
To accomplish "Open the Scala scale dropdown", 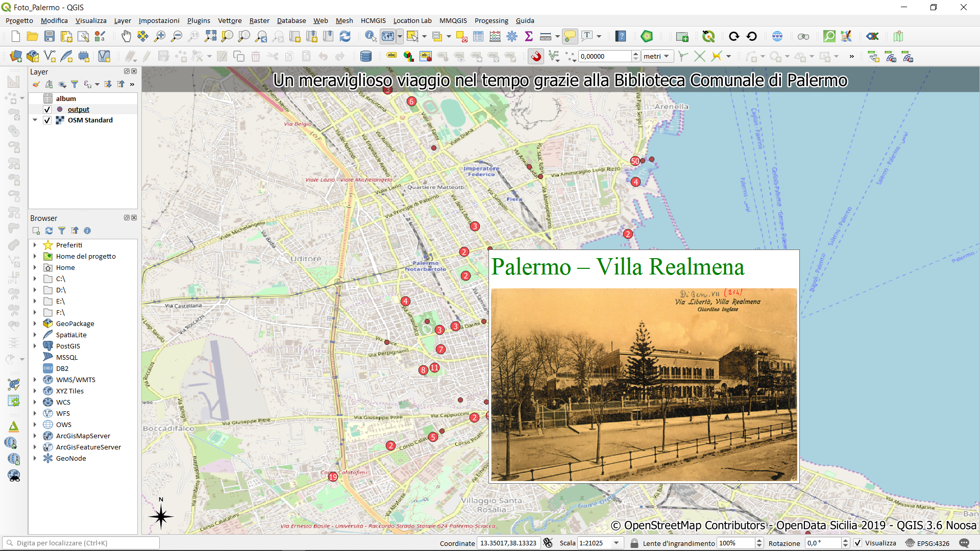I will 617,543.
